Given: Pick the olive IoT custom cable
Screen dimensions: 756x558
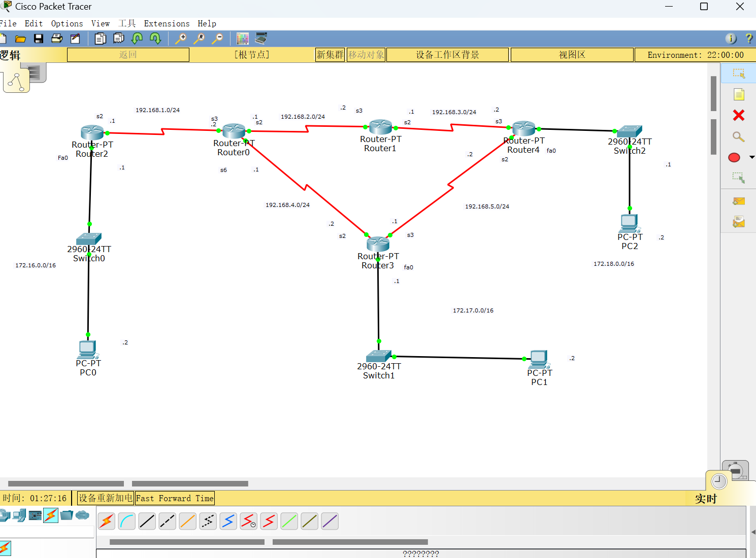Looking at the screenshot, I should (x=310, y=521).
